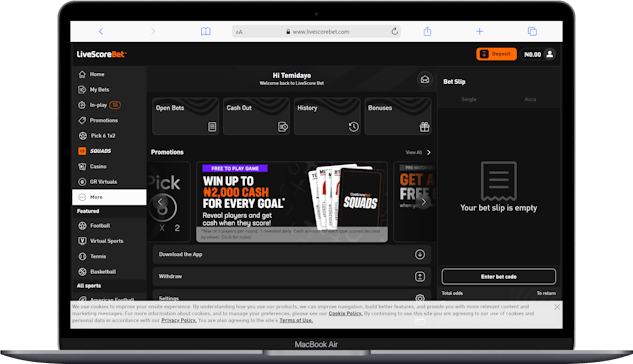Select Football under Featured
Image resolution: width=633 pixels, height=364 pixels.
pyautogui.click(x=109, y=226)
